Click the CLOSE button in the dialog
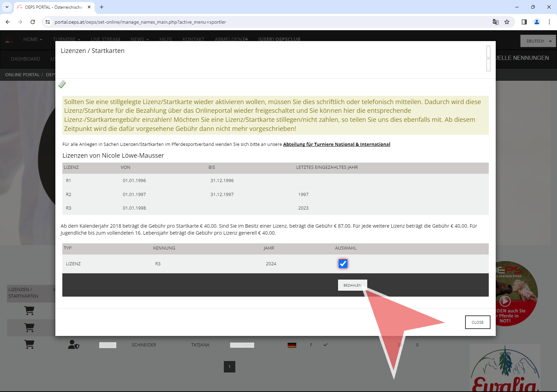 pos(477,322)
